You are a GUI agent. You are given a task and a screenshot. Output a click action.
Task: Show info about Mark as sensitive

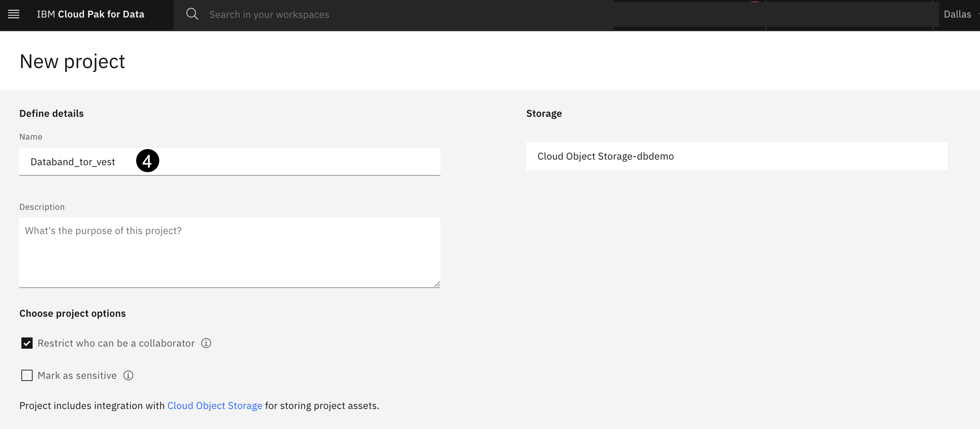128,375
